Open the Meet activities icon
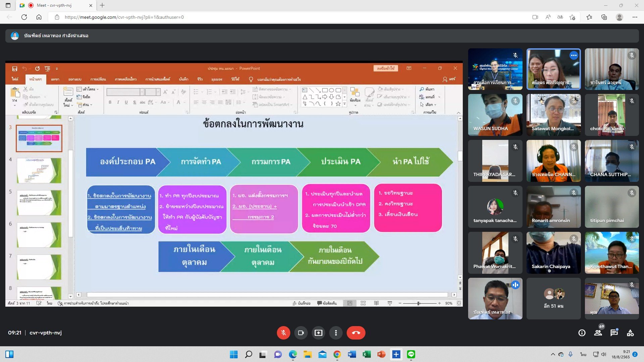Screen dimensions: 644x362 [630, 333]
